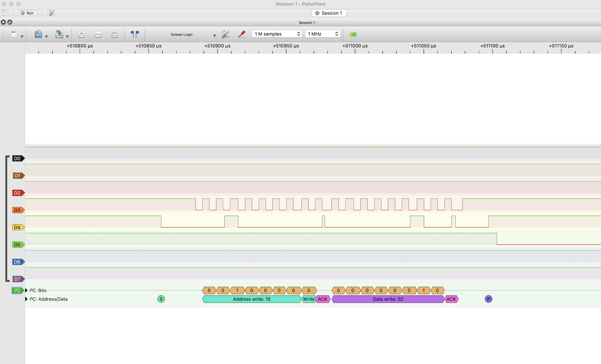Select the D4 channel label
This screenshot has width=601, height=364.
point(18,227)
